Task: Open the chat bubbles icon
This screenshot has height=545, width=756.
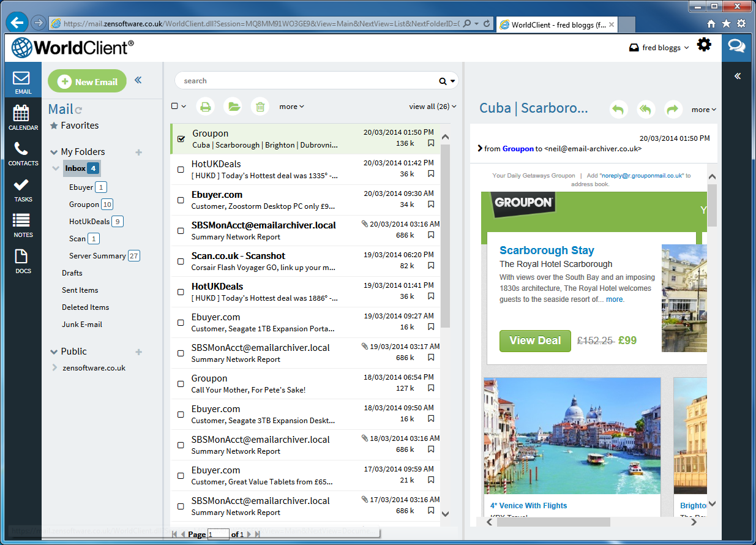Action: pos(736,46)
